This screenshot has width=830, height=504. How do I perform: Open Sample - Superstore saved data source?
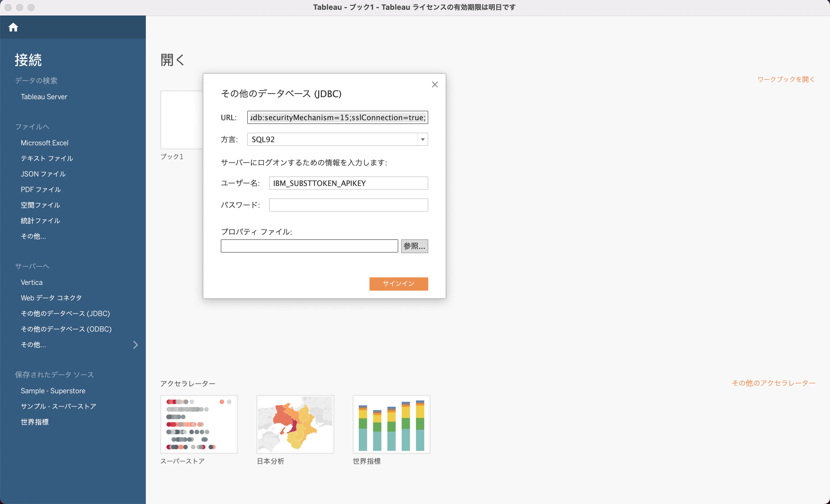53,391
